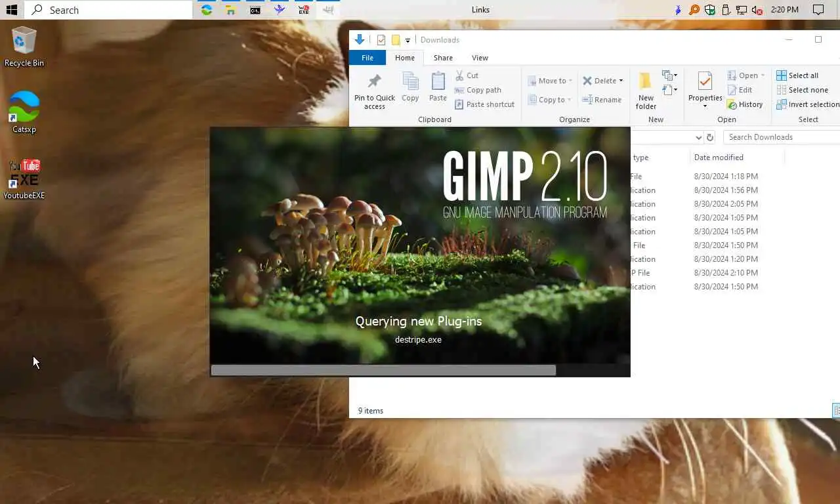Image resolution: width=840 pixels, height=504 pixels.
Task: Open Windows Security shield tray icon
Action: (x=710, y=10)
